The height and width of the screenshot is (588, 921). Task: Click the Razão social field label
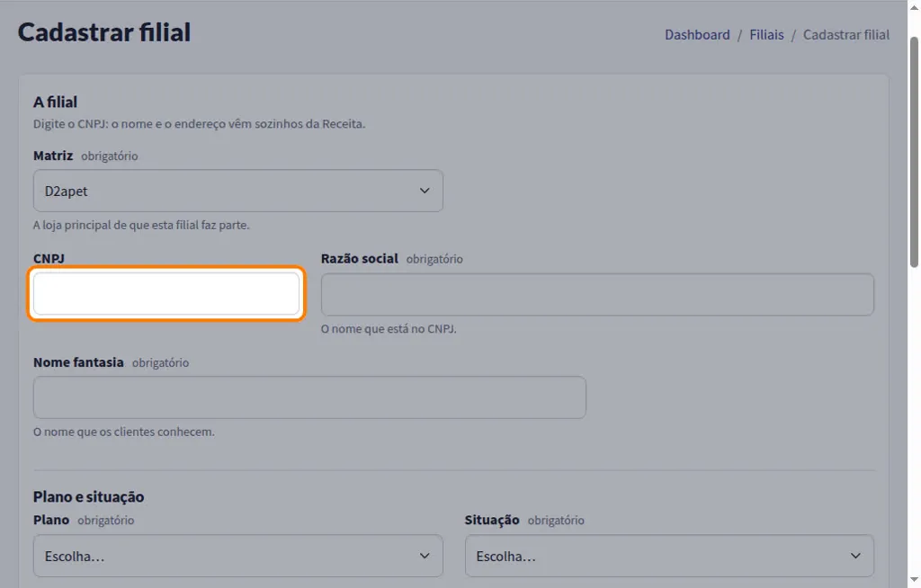[x=360, y=258]
